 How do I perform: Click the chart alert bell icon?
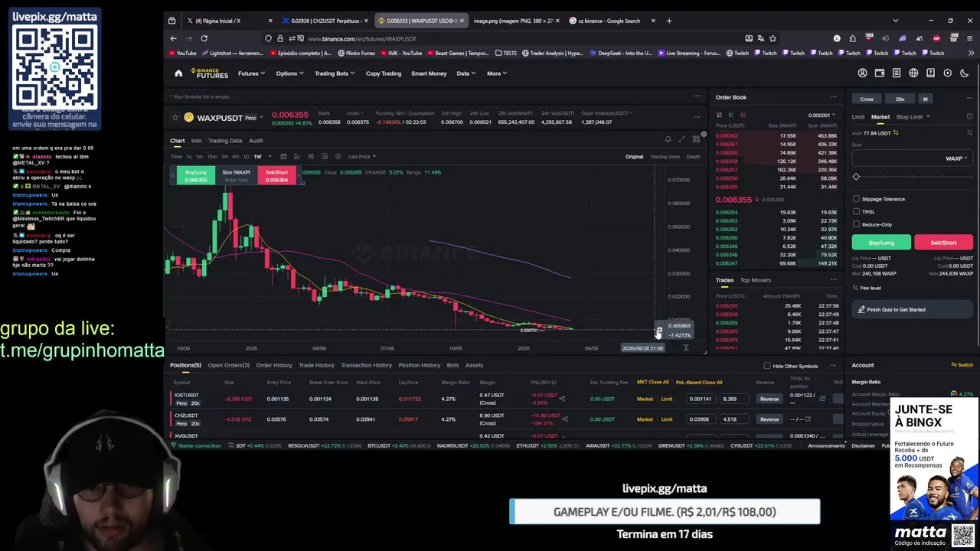click(x=668, y=139)
